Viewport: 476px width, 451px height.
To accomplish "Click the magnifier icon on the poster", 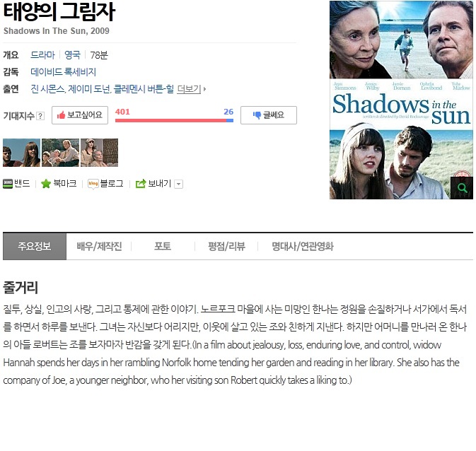I will tap(462, 188).
